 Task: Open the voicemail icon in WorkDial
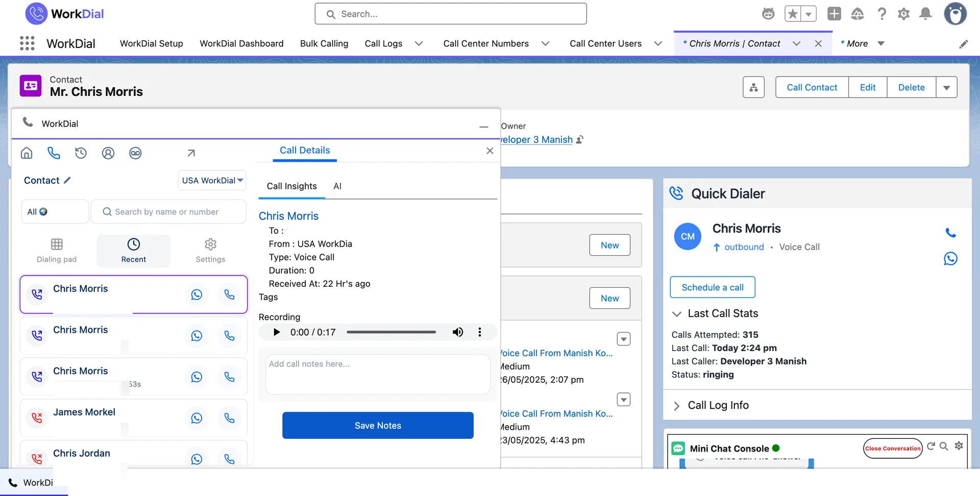135,153
